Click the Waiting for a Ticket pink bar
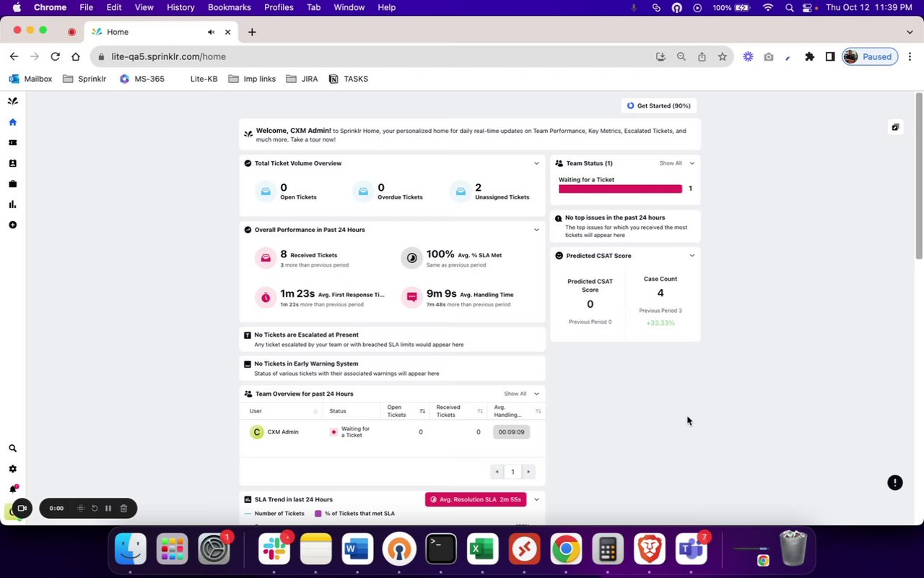The image size is (924, 578). [620, 189]
